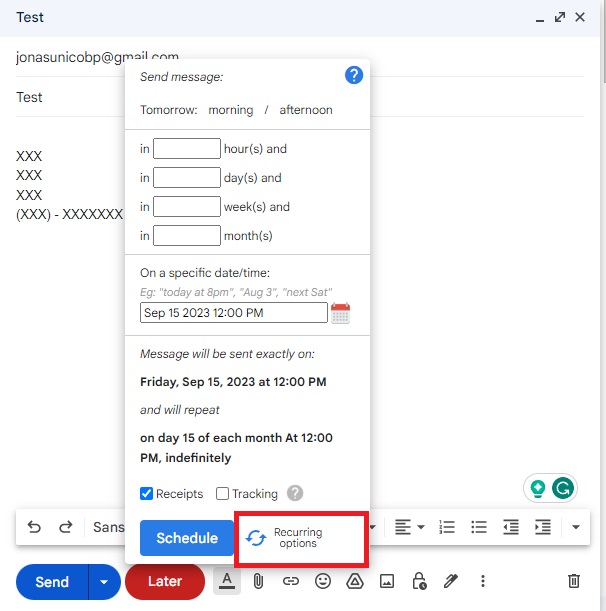
Task: Insert signature with the pen icon
Action: click(451, 581)
